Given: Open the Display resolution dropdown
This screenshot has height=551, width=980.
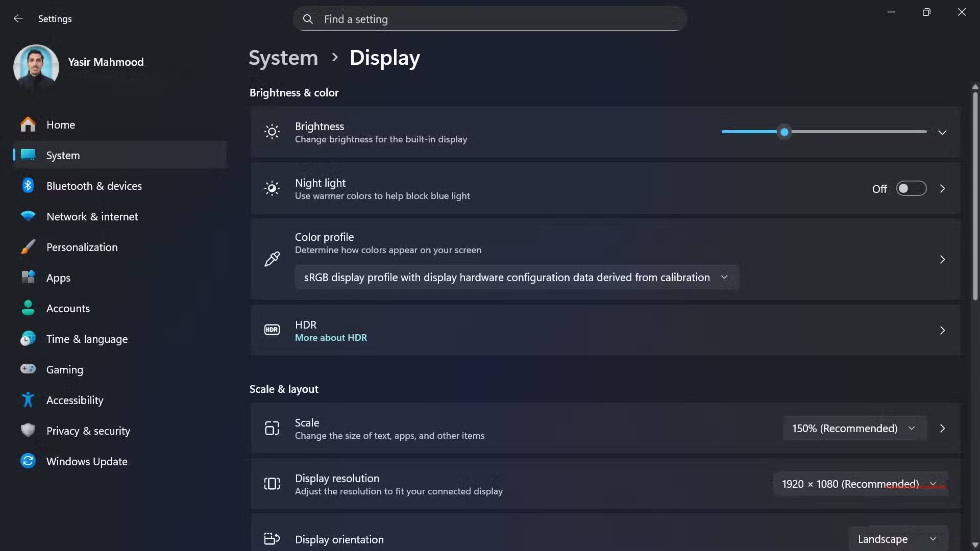Looking at the screenshot, I should point(860,484).
